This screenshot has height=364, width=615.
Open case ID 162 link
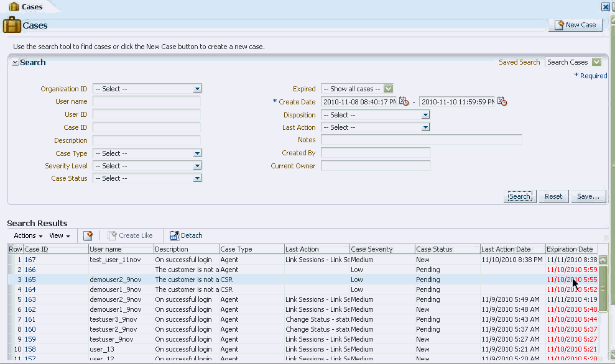pyautogui.click(x=30, y=309)
